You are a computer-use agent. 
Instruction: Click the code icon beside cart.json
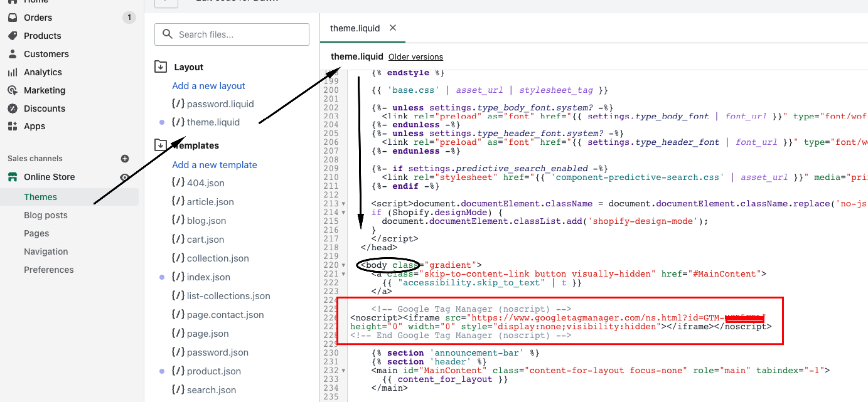click(178, 239)
